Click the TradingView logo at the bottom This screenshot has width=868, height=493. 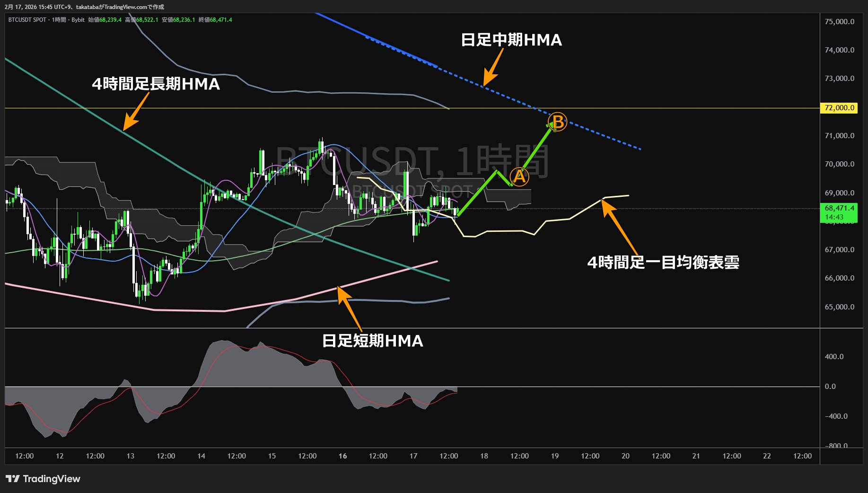[x=43, y=479]
